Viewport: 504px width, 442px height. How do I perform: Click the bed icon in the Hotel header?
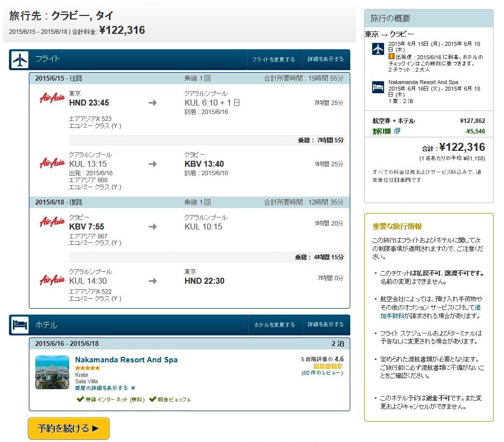pyautogui.click(x=20, y=325)
